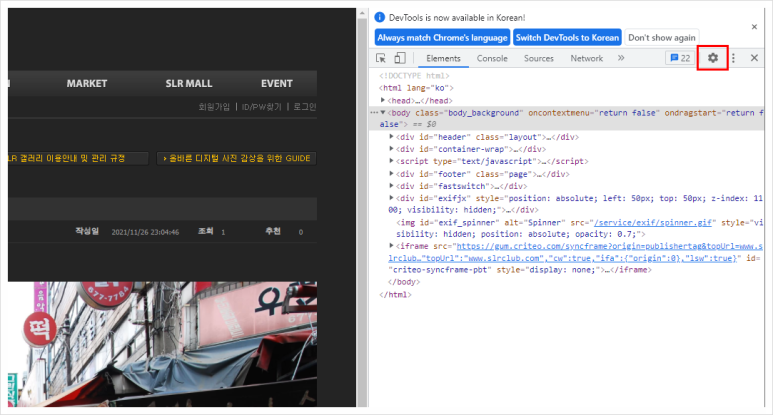The width and height of the screenshot is (773, 415).
Task: Select the DOCTYPE html line
Action: click(414, 76)
